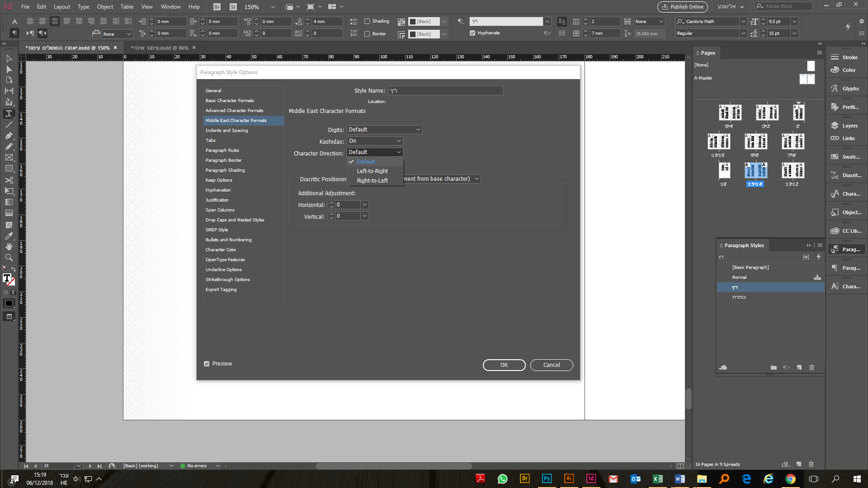Select the Type tool in toolbox
Viewport: 868px width, 488px height.
[9, 113]
